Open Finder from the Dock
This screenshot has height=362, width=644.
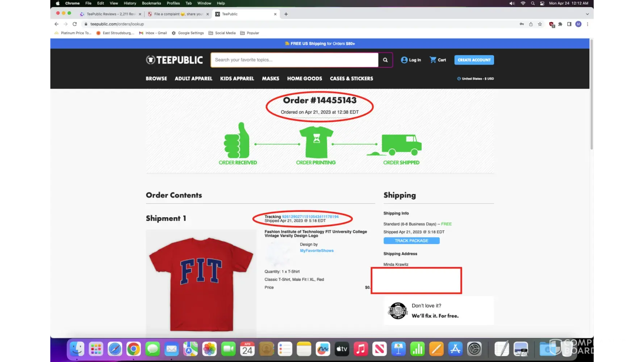77,349
